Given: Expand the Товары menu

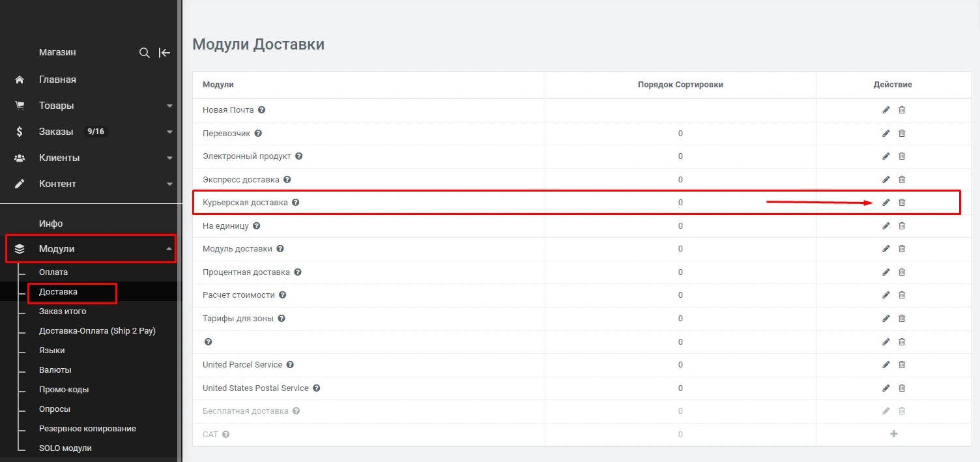Looking at the screenshot, I should point(169,106).
